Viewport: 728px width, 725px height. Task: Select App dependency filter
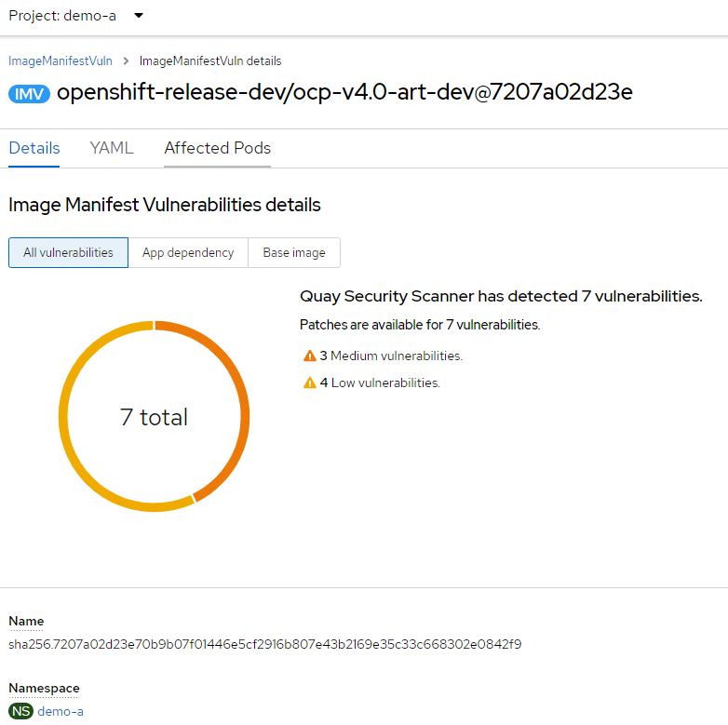click(x=188, y=252)
